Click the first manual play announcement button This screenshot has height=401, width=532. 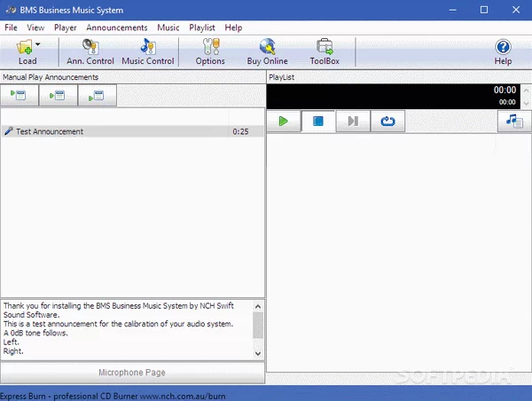pyautogui.click(x=19, y=96)
